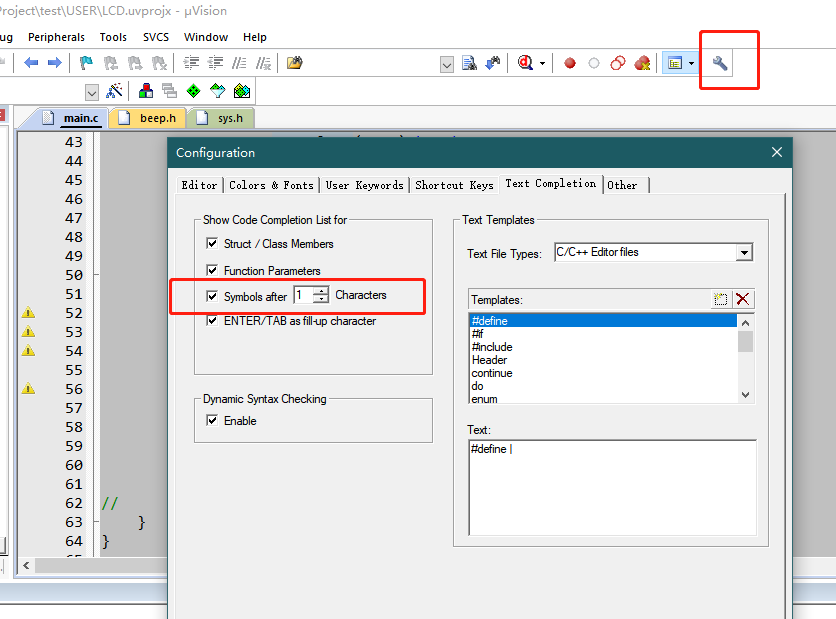836x619 pixels.
Task: Open the Window menu
Action: click(x=206, y=37)
